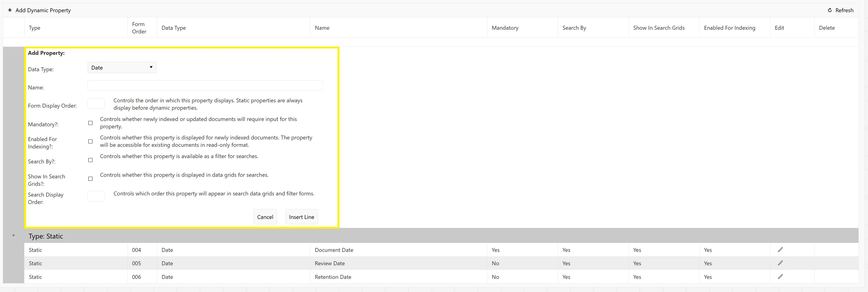868x292 pixels.
Task: Sort by the Name column header
Action: tap(322, 28)
